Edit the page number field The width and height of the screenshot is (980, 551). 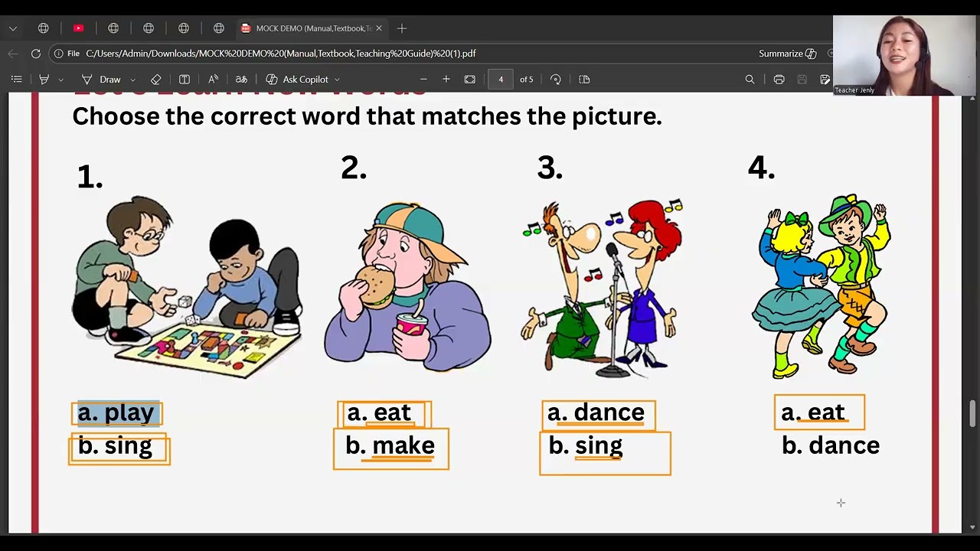tap(501, 80)
